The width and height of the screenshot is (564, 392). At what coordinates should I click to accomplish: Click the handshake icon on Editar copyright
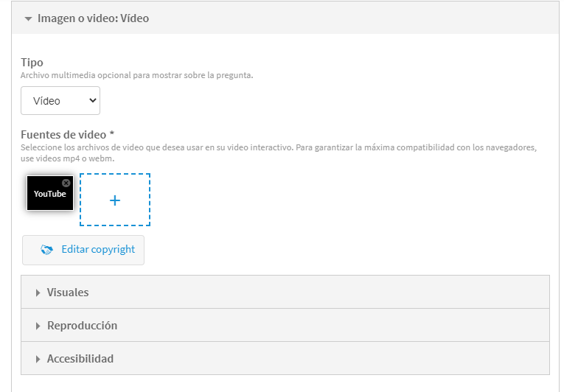tap(47, 250)
